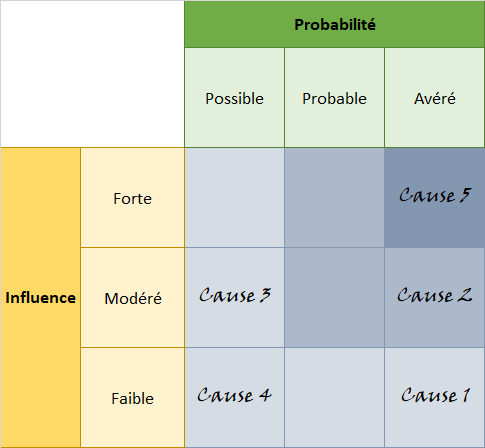
Task: Click the Forte row label
Action: coord(132,198)
